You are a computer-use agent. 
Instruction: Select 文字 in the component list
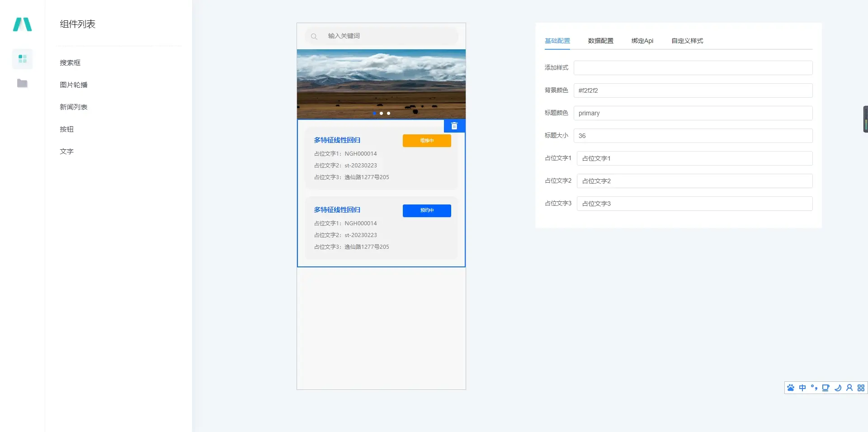[66, 152]
